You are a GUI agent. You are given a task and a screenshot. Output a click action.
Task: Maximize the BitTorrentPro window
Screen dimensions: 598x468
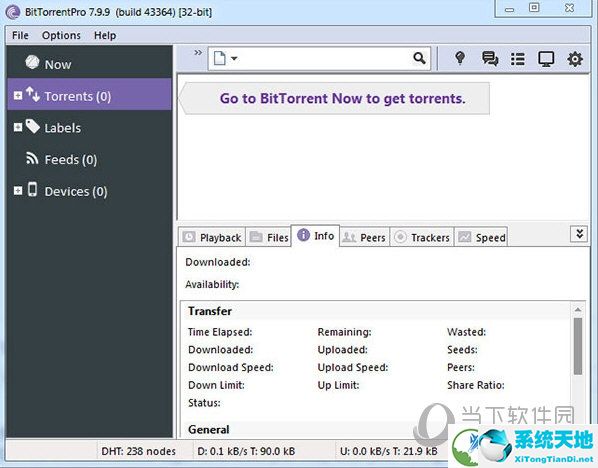[x=534, y=8]
